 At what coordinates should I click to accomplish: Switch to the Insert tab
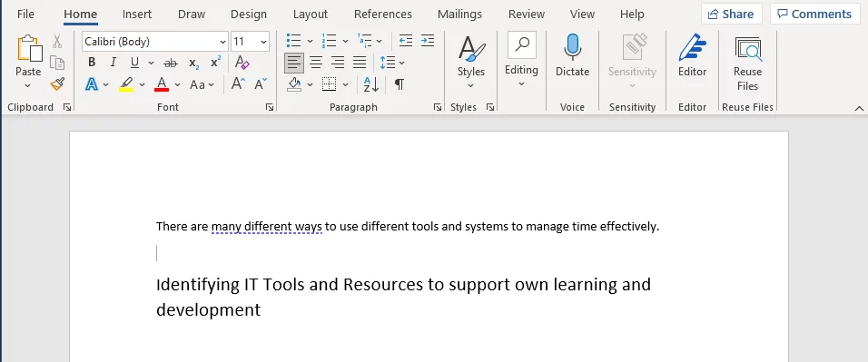click(137, 14)
